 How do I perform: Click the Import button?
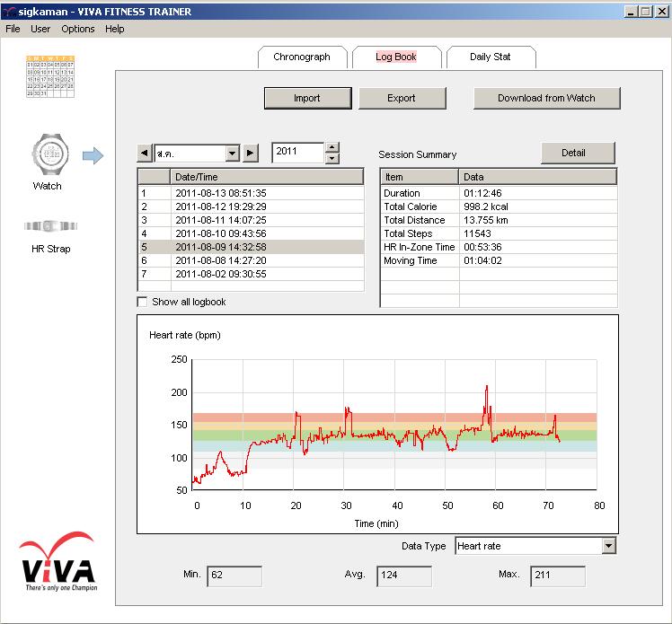coord(306,98)
